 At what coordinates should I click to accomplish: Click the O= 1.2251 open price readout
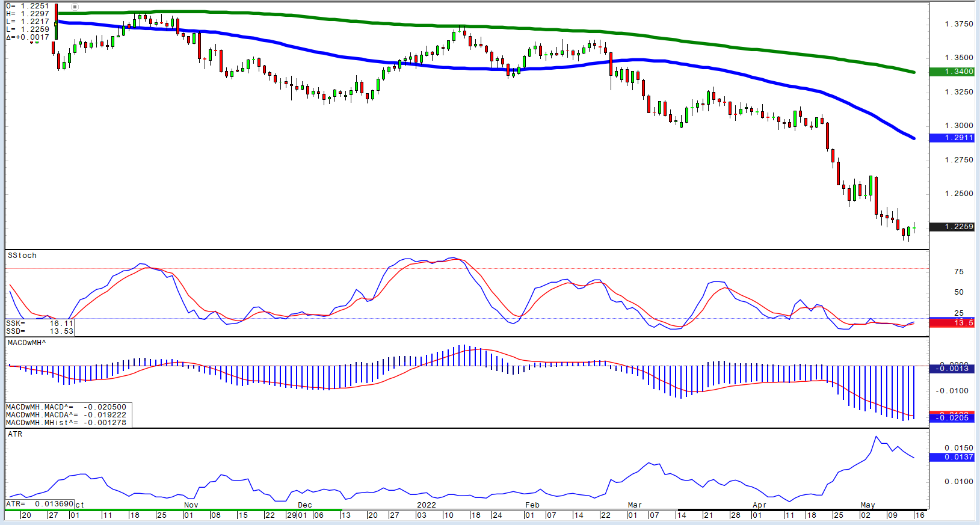click(x=28, y=6)
